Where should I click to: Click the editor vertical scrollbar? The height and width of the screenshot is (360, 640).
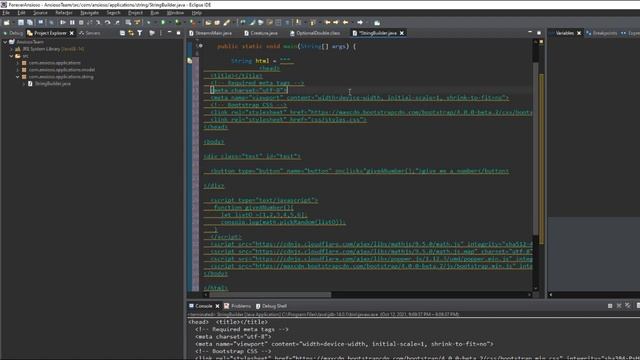536,163
